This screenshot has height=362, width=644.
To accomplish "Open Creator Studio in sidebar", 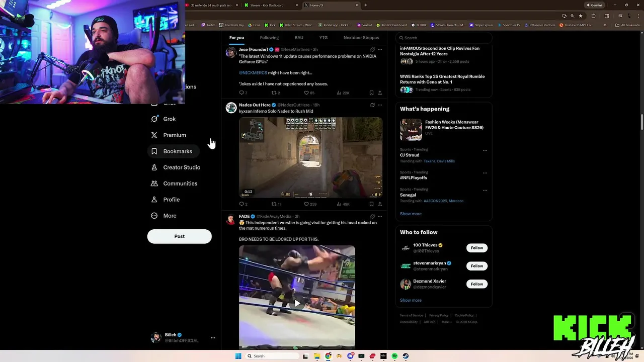I will 176,167.
